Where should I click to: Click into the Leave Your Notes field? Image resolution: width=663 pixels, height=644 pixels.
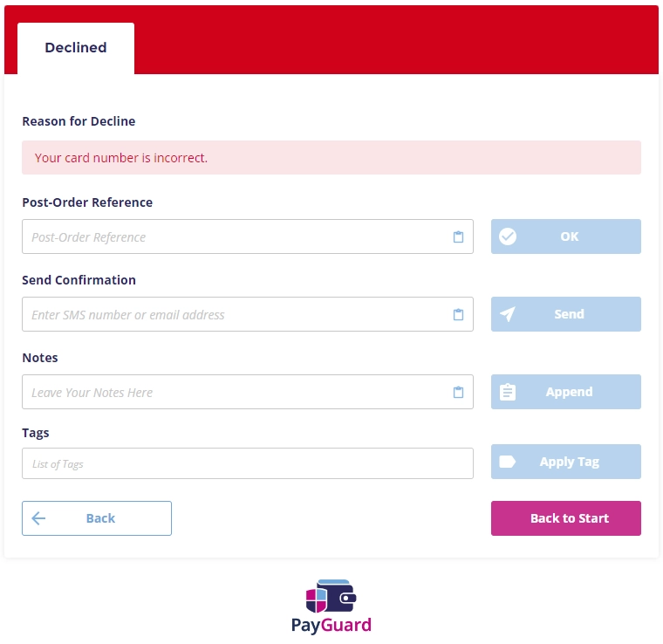click(236, 393)
